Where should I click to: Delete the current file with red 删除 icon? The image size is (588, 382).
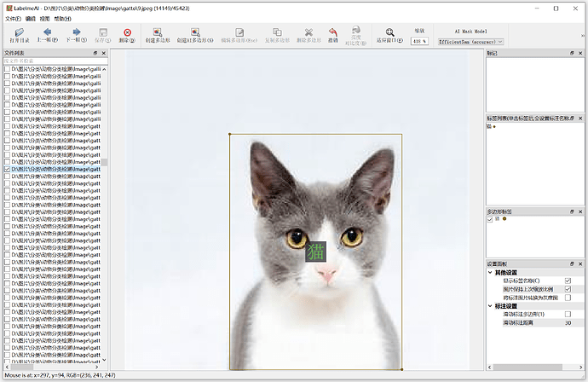tap(127, 36)
